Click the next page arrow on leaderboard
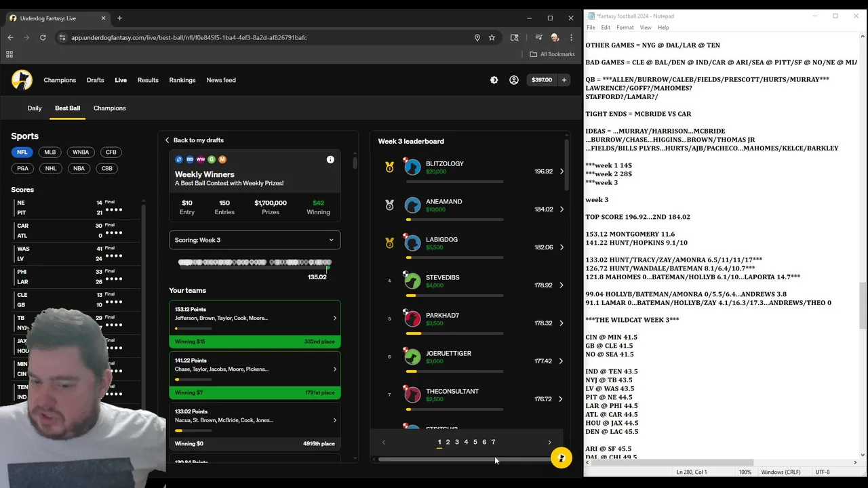Image resolution: width=868 pixels, height=488 pixels. point(549,443)
